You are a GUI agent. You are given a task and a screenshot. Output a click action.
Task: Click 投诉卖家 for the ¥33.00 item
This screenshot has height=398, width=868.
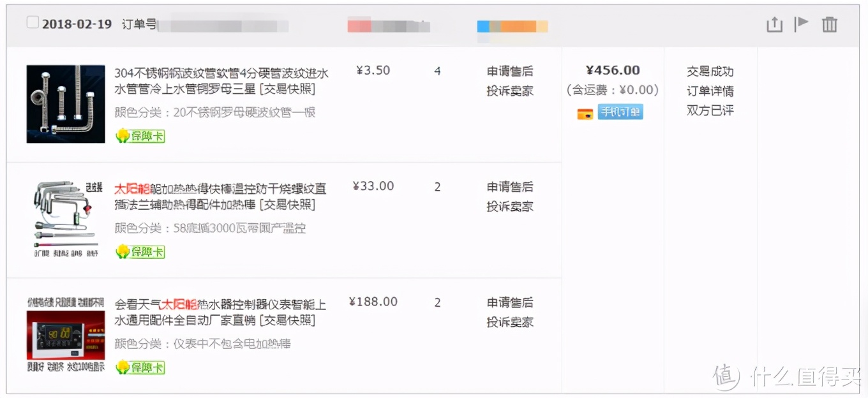510,207
